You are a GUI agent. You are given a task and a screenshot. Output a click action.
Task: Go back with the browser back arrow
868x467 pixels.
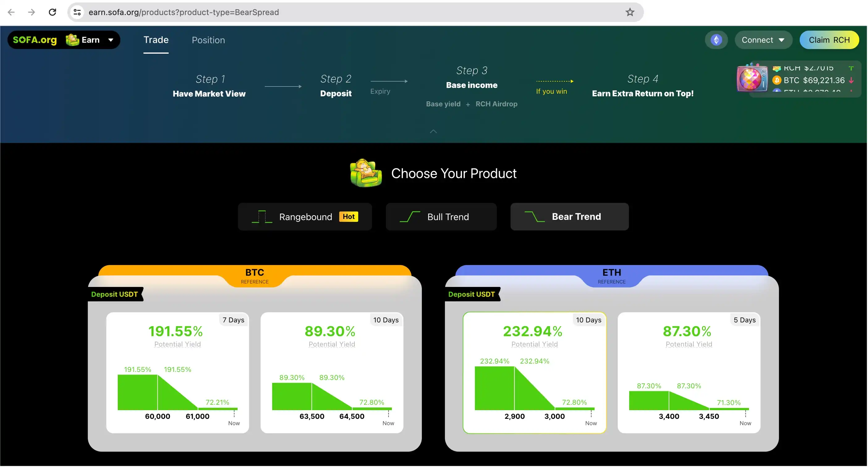pyautogui.click(x=11, y=12)
